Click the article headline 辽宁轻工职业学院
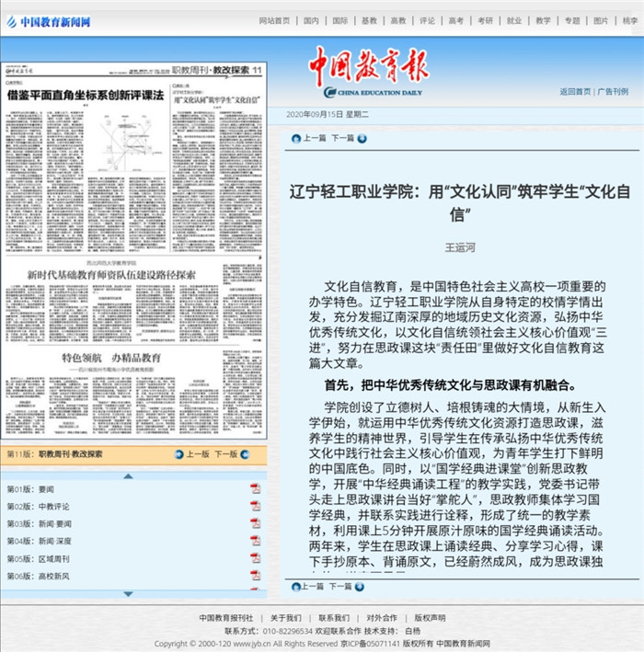The image size is (644, 652). click(460, 203)
